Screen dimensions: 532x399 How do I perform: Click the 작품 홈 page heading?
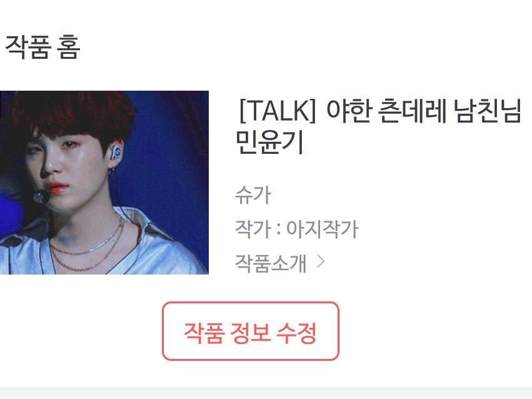43,47
